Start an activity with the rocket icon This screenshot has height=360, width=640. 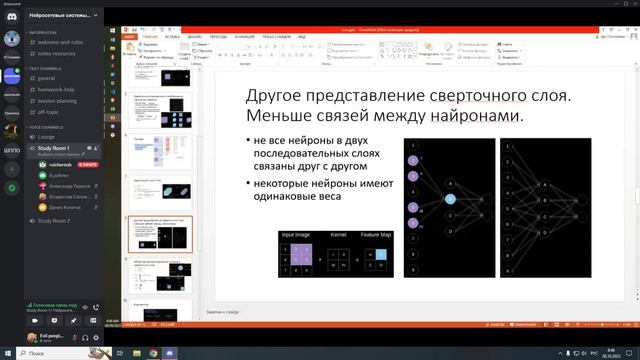coord(73,321)
